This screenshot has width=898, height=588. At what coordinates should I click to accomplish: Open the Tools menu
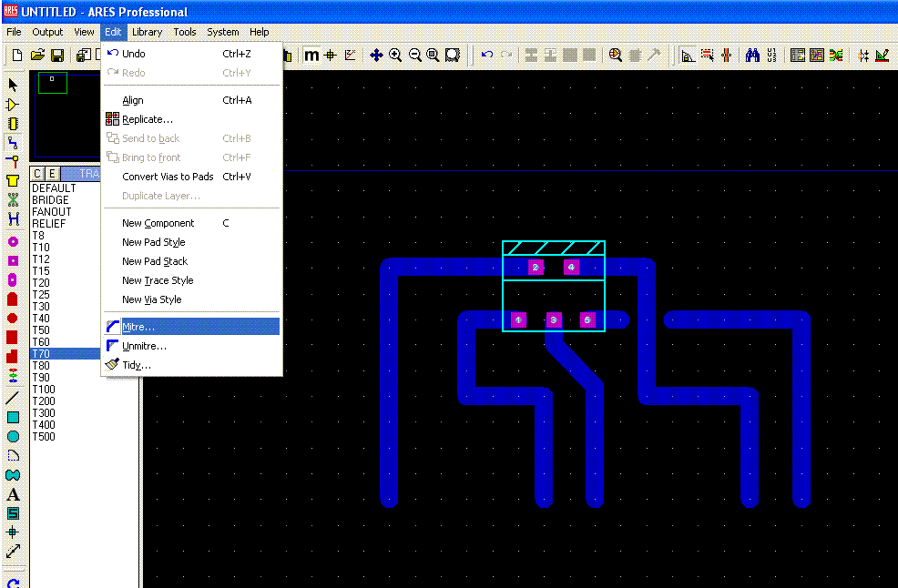point(185,32)
